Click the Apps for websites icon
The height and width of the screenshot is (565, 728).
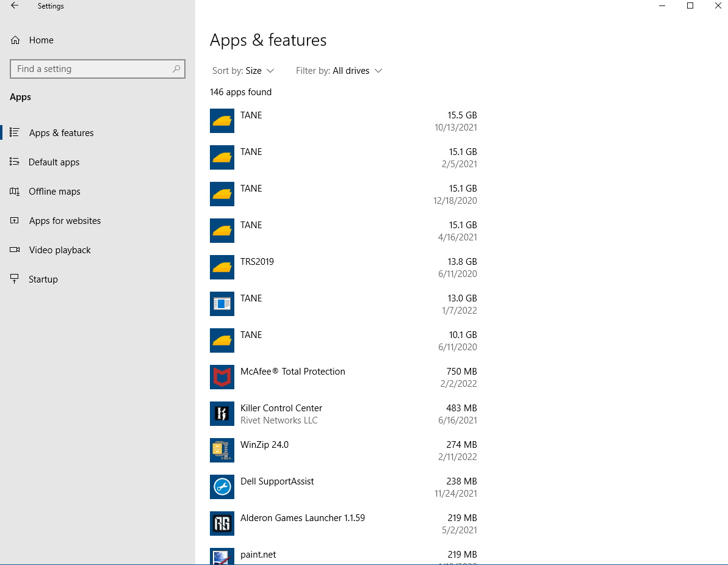[15, 220]
